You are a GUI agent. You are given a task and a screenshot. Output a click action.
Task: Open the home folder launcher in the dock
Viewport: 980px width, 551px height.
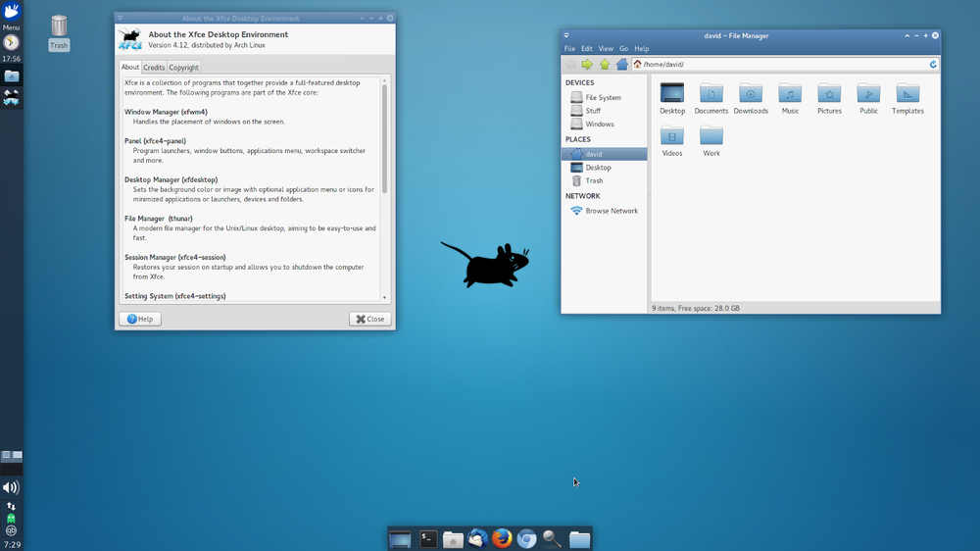[453, 539]
